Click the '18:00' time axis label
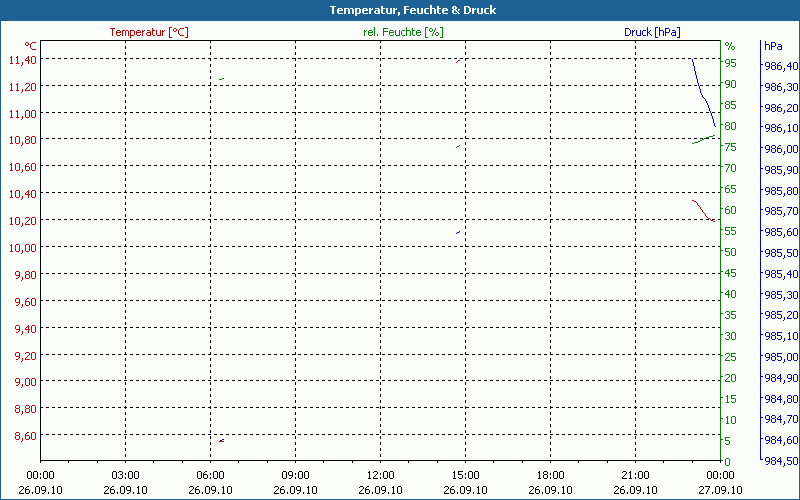This screenshot has height=500, width=800. [551, 476]
